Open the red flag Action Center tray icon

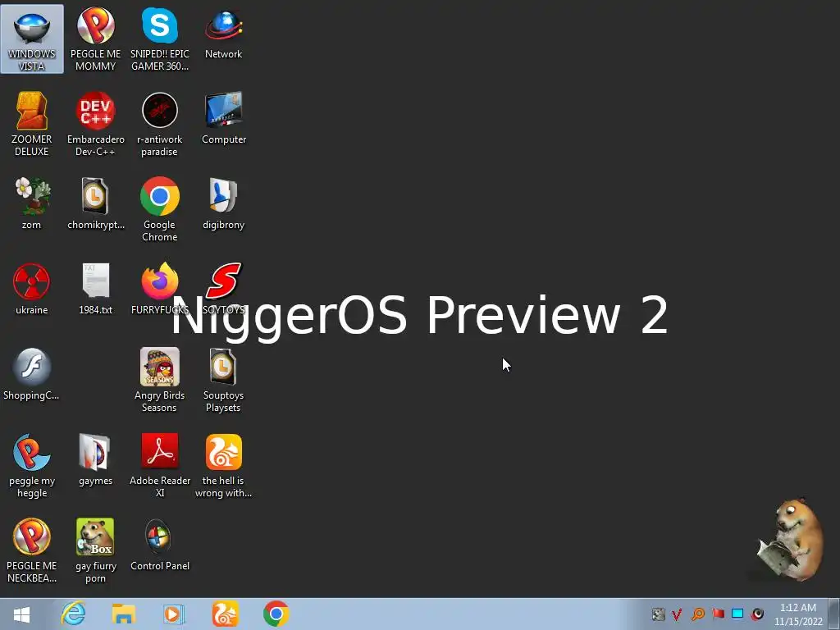[x=718, y=614]
